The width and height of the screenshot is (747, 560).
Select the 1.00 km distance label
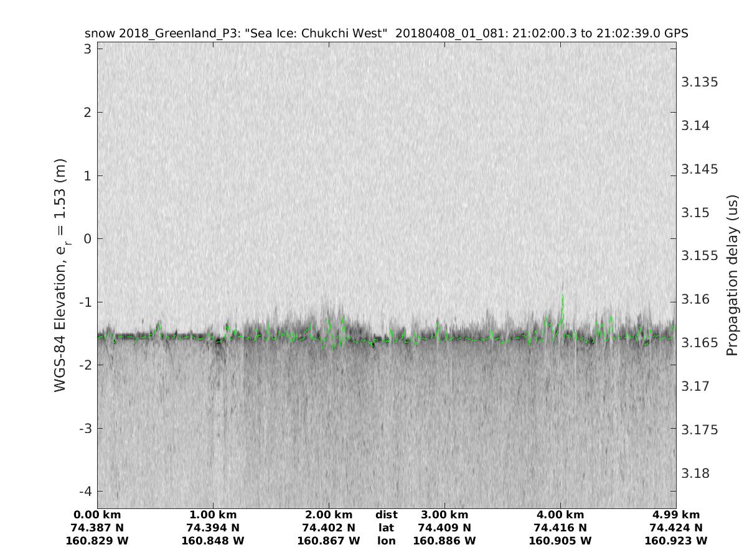(213, 515)
